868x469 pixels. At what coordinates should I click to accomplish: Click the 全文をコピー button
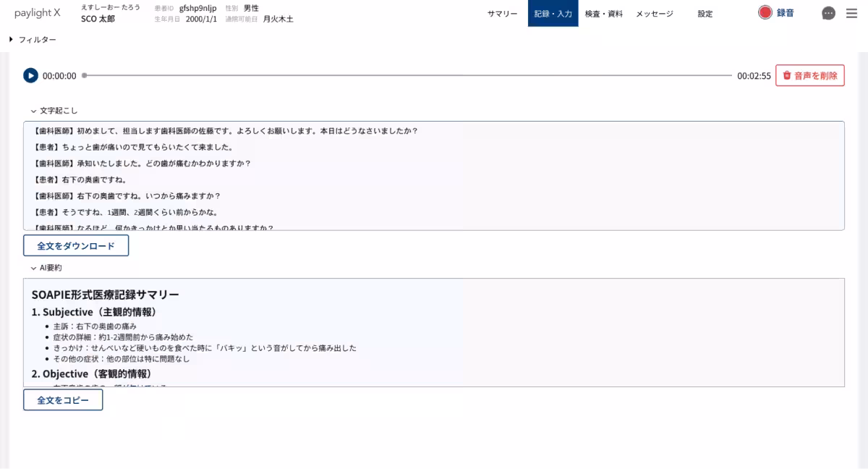coord(63,400)
